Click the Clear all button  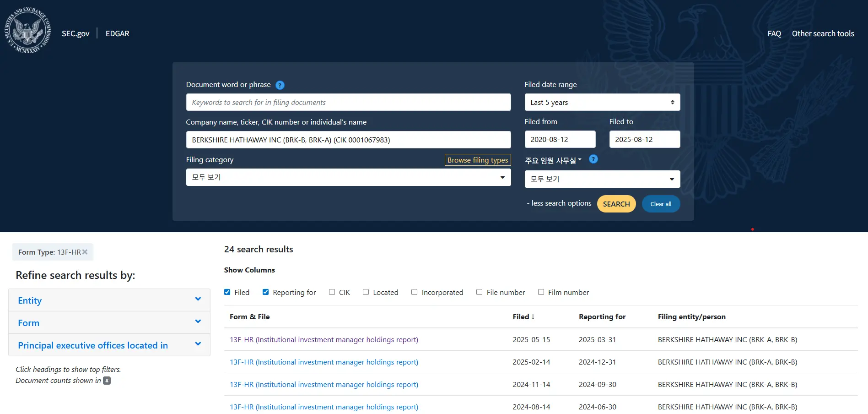click(661, 204)
